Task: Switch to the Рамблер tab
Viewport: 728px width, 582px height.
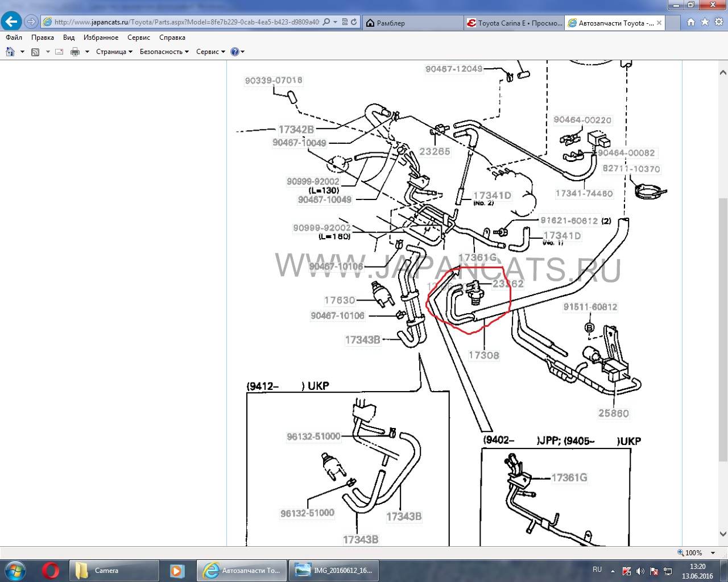Action: click(412, 23)
